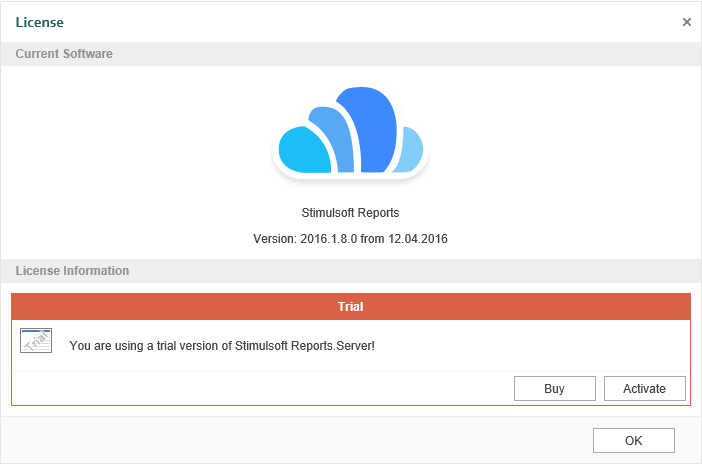702x465 pixels.
Task: Close the License dialog with X
Action: tap(687, 22)
